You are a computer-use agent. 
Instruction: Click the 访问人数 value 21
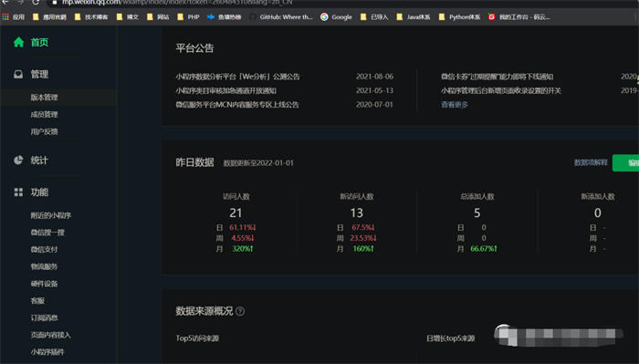tap(236, 213)
